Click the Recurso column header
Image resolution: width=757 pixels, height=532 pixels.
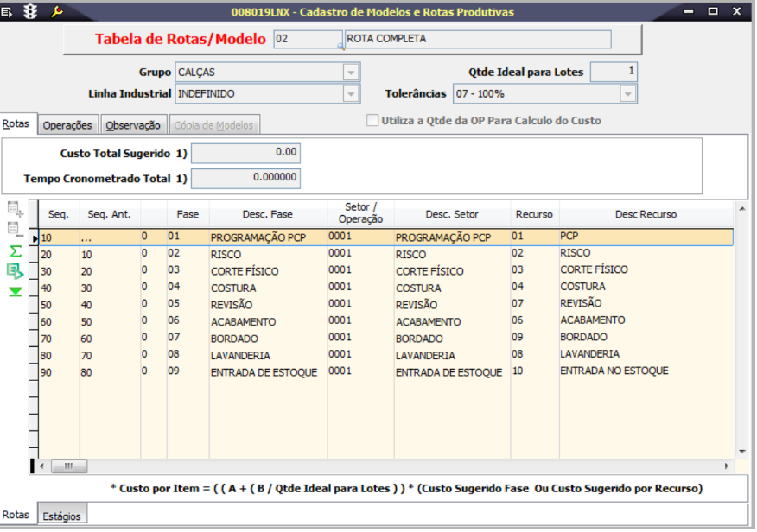(534, 215)
